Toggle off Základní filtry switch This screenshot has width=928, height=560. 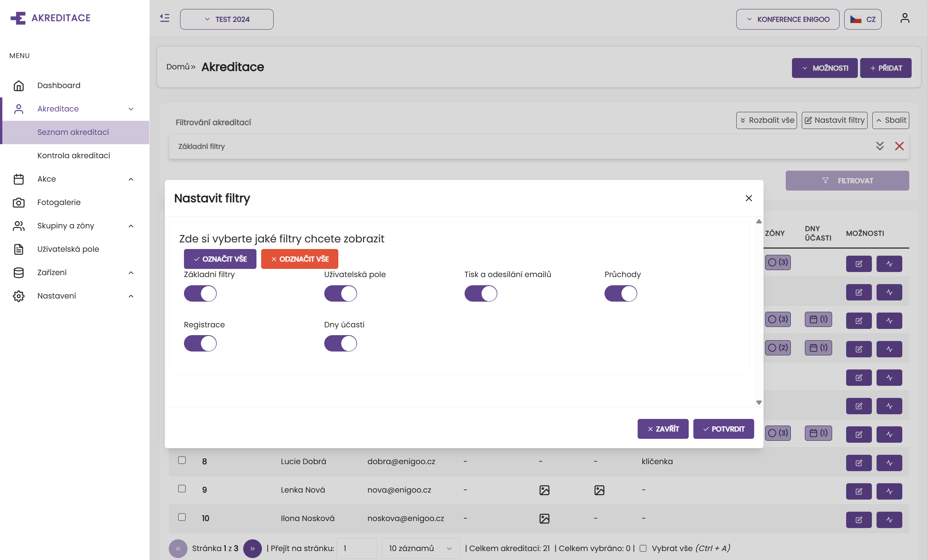pos(200,293)
